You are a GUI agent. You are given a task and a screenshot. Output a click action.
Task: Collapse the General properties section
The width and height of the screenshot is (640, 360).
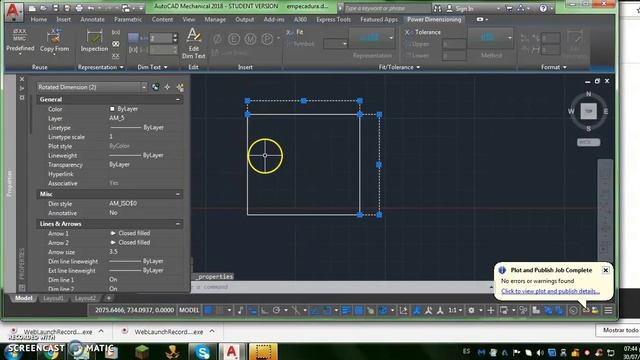(178, 100)
